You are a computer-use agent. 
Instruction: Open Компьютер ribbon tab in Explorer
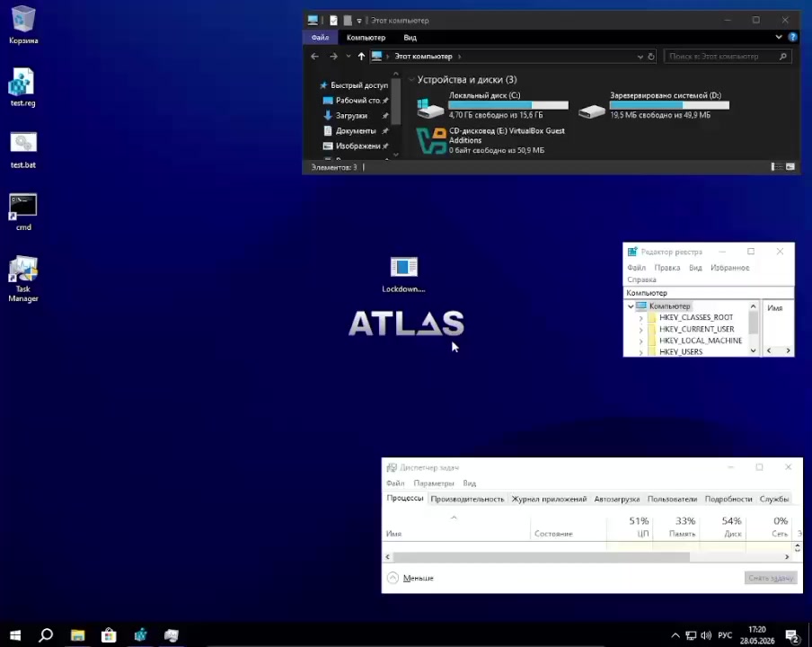pyautogui.click(x=366, y=38)
